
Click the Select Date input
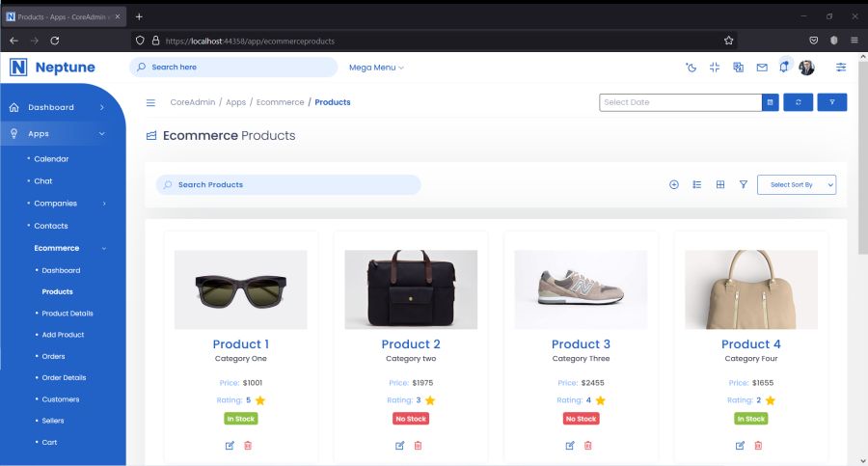[680, 102]
